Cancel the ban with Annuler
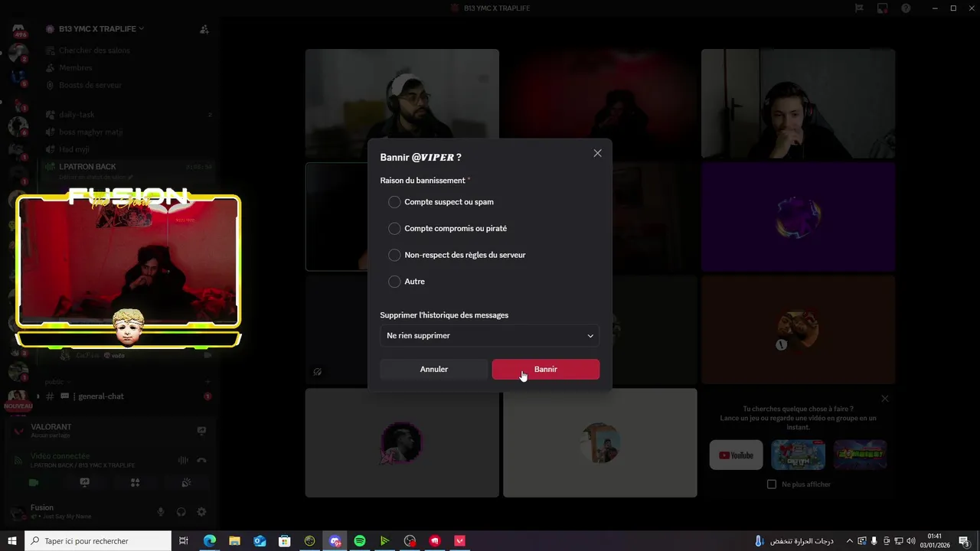This screenshot has height=551, width=980. point(434,370)
